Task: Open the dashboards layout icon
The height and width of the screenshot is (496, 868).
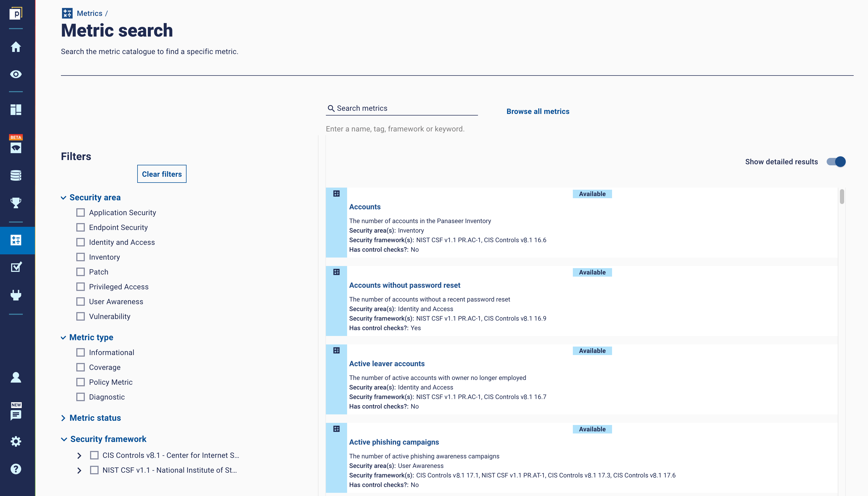Action: (x=16, y=110)
